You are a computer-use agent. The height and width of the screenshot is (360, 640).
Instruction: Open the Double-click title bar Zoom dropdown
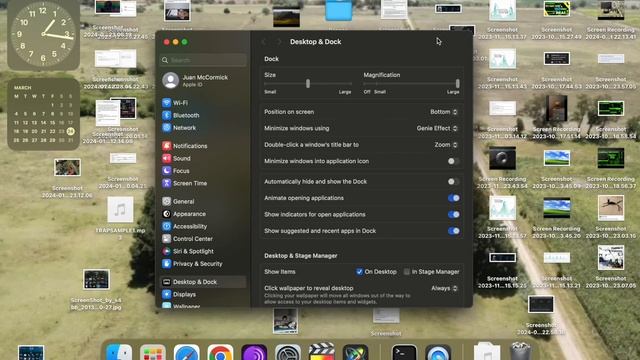[x=446, y=144]
